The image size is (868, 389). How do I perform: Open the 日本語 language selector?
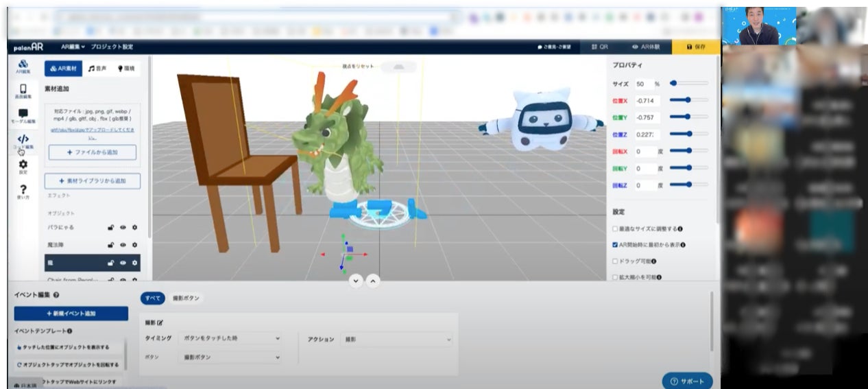tap(26, 385)
